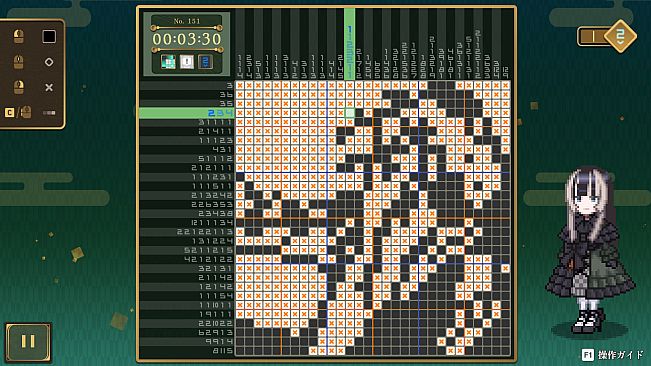Select row clue 19111

tap(187, 314)
